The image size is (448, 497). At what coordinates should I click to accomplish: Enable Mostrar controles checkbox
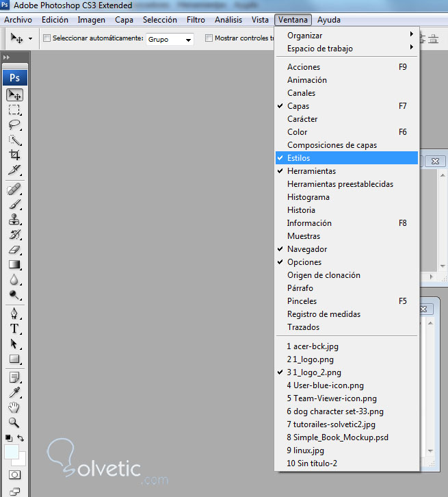click(x=209, y=38)
